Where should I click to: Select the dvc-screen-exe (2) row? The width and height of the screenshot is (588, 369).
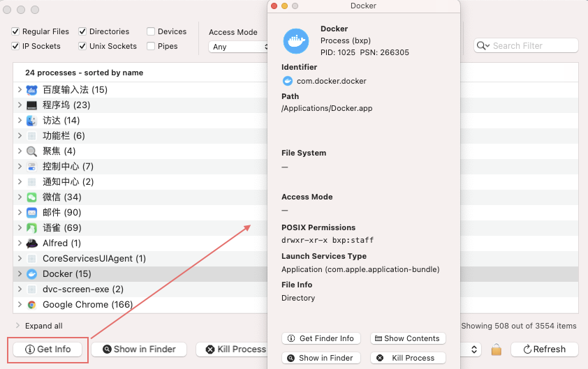(140, 289)
